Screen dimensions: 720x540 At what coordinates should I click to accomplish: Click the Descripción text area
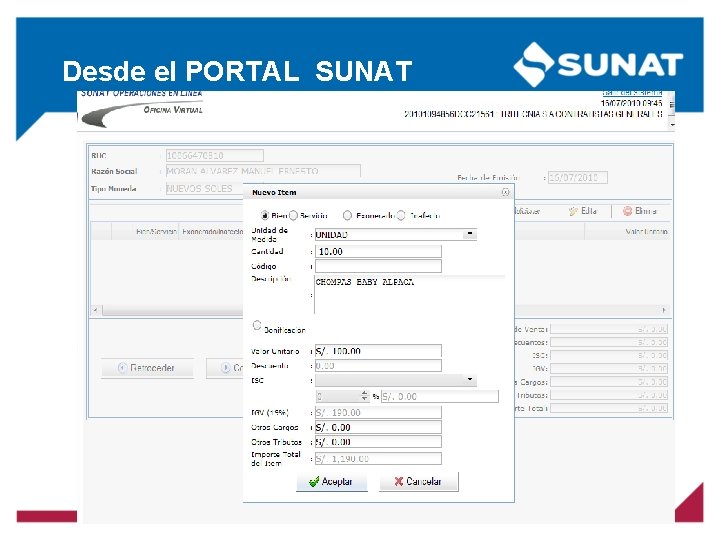pyautogui.click(x=410, y=294)
